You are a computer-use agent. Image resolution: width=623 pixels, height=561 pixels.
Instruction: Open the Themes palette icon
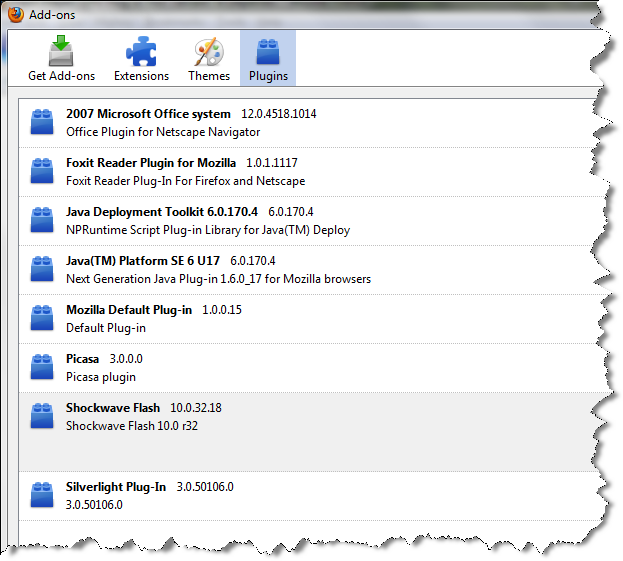[209, 52]
